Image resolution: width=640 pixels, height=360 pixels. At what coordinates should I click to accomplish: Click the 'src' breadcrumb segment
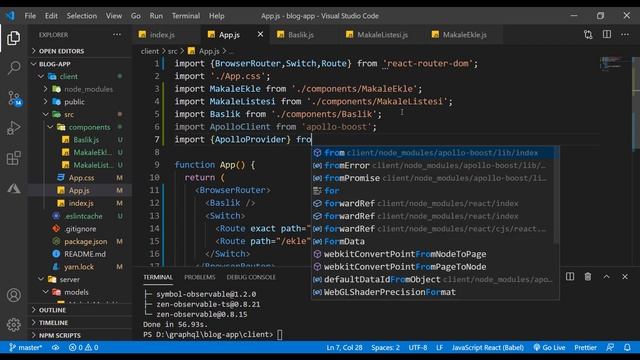click(x=173, y=51)
